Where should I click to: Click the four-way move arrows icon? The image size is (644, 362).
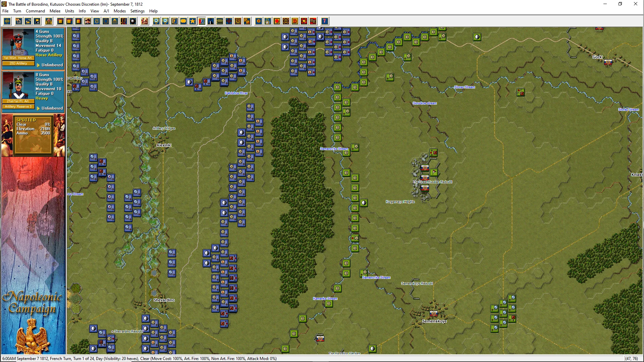pos(229,21)
